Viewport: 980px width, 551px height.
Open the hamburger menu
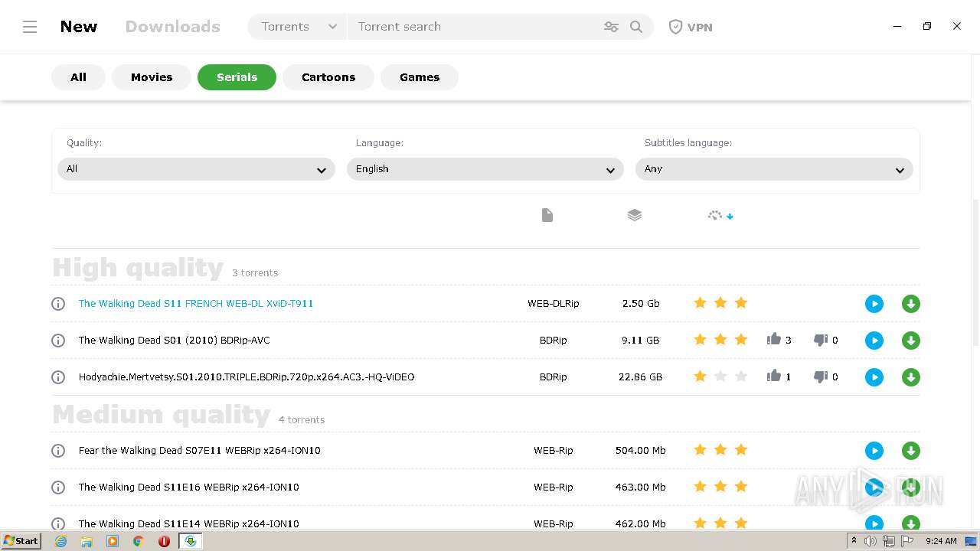(30, 27)
